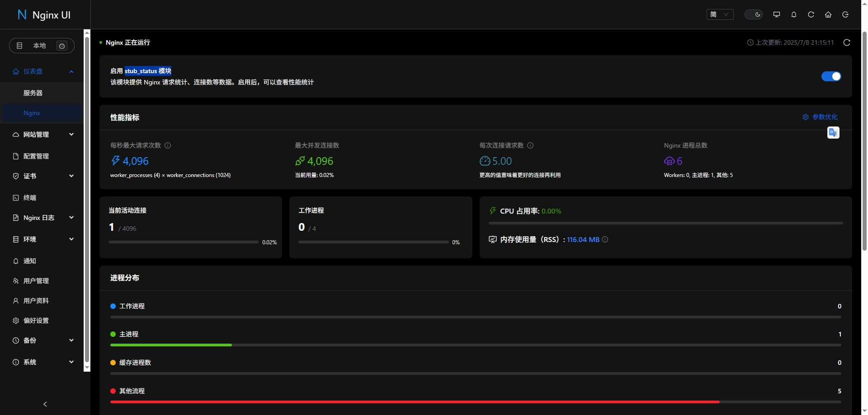Image resolution: width=868 pixels, height=415 pixels.
Task: Open notifications bell in header
Action: 794,14
